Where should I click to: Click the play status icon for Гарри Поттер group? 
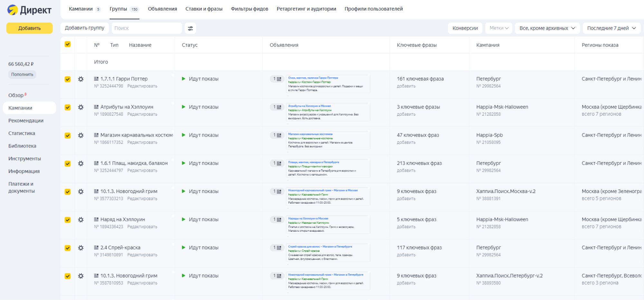pyautogui.click(x=184, y=79)
